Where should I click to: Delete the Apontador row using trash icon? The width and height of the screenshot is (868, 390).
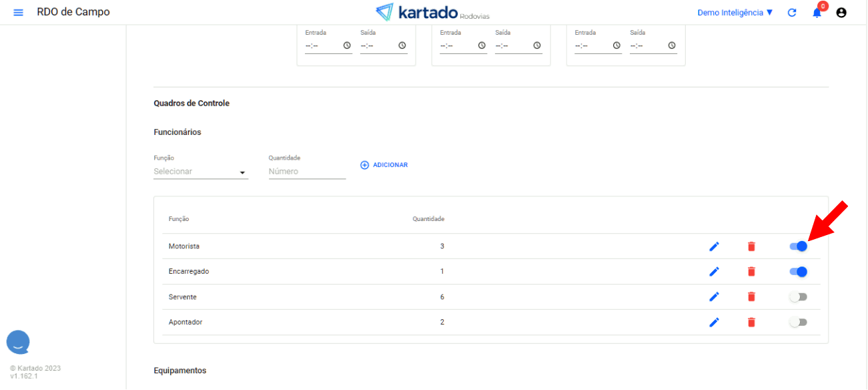[751, 323]
